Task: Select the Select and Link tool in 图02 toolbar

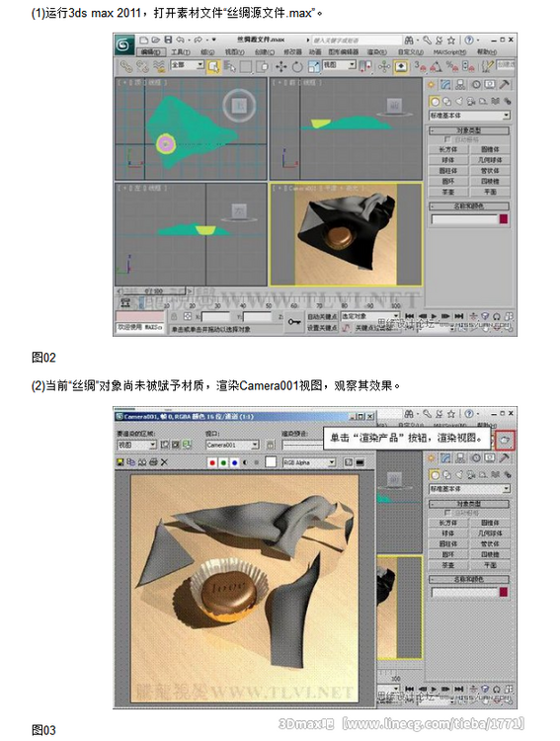Action: point(125,66)
